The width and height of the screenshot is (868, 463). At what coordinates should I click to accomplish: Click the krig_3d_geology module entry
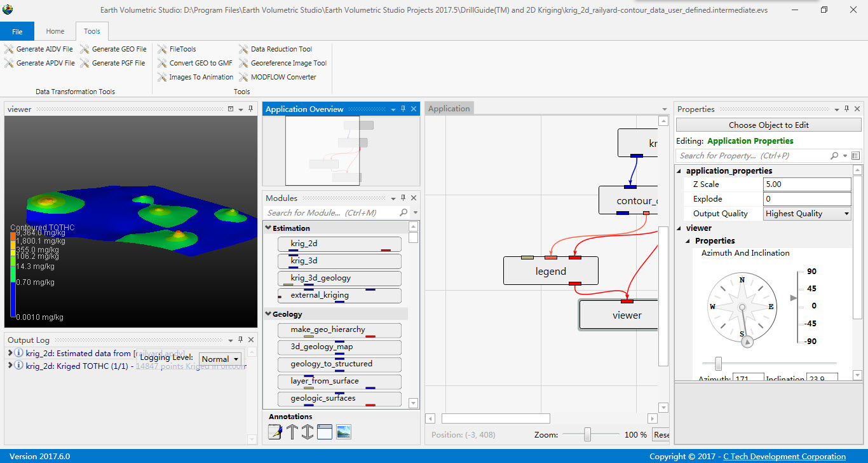pos(339,278)
